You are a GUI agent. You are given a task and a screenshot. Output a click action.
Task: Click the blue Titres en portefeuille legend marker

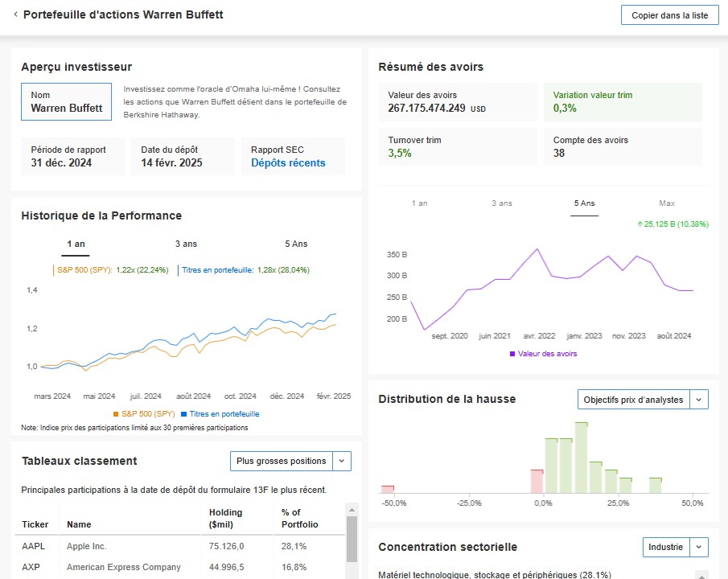click(x=183, y=414)
